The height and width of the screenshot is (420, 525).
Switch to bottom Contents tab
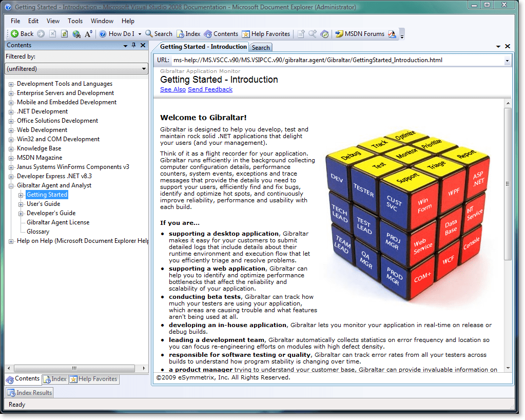23,379
